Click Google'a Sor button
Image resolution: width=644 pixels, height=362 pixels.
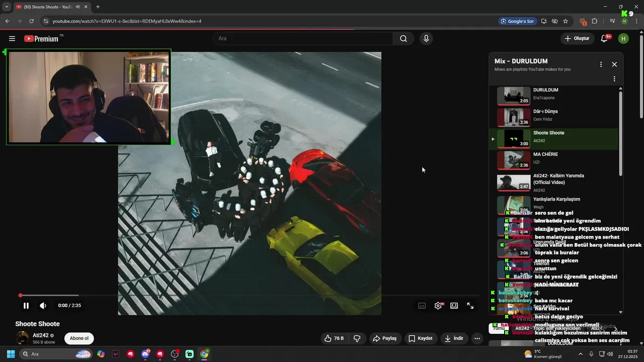click(517, 21)
